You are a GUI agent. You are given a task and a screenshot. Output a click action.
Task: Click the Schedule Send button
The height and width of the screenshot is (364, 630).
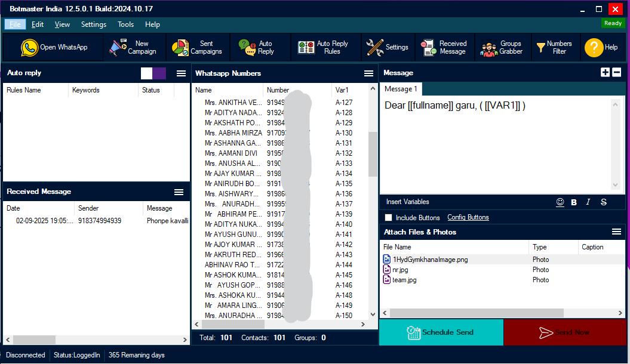click(x=441, y=332)
